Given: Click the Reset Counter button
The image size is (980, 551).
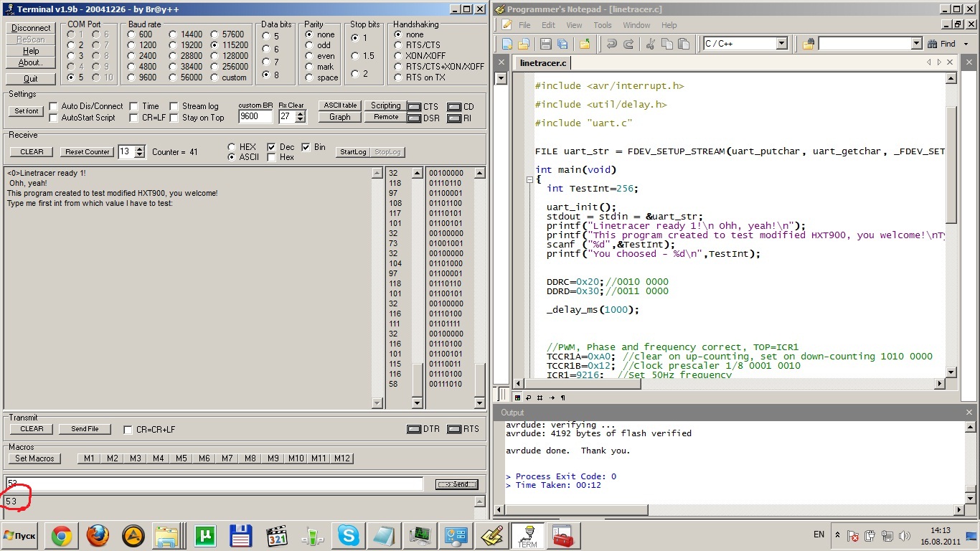Looking at the screenshot, I should tap(88, 152).
